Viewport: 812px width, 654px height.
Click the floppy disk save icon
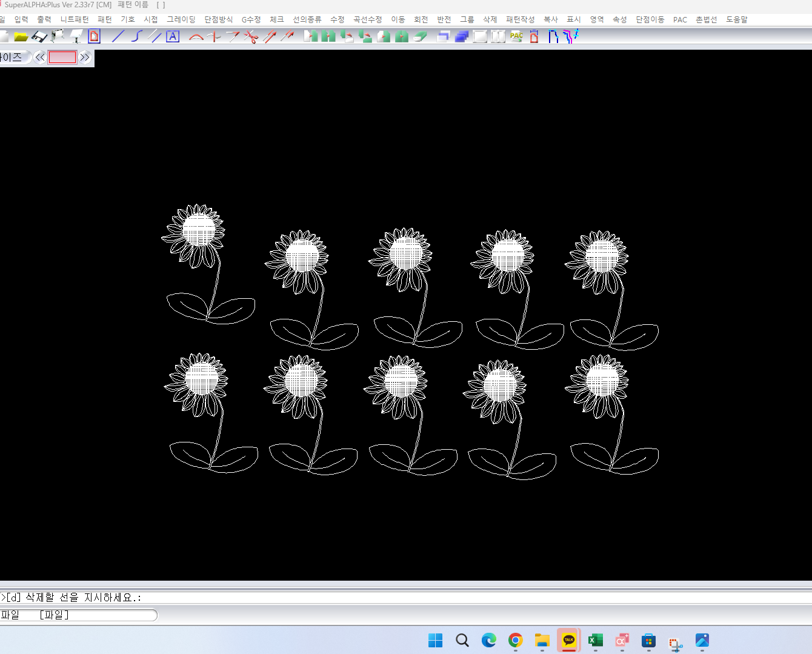click(x=39, y=37)
